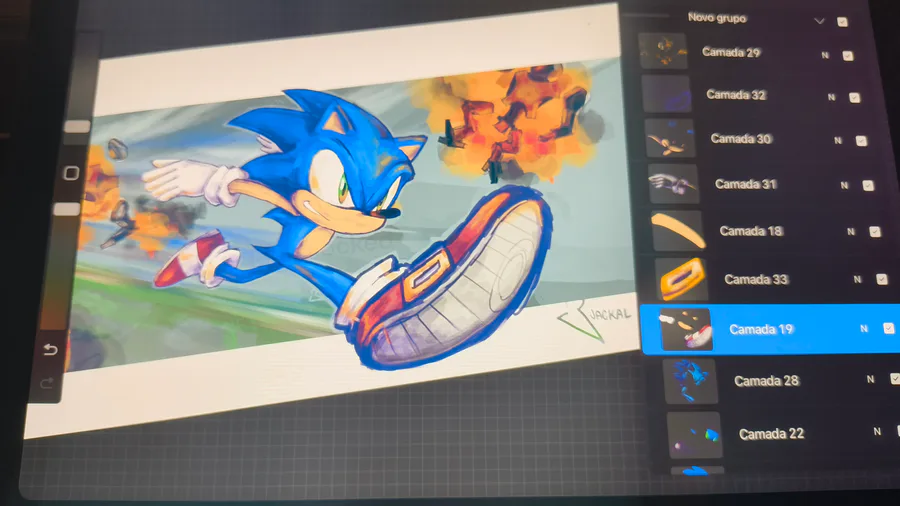
Task: Select the Camada 29 layer name
Action: click(731, 52)
